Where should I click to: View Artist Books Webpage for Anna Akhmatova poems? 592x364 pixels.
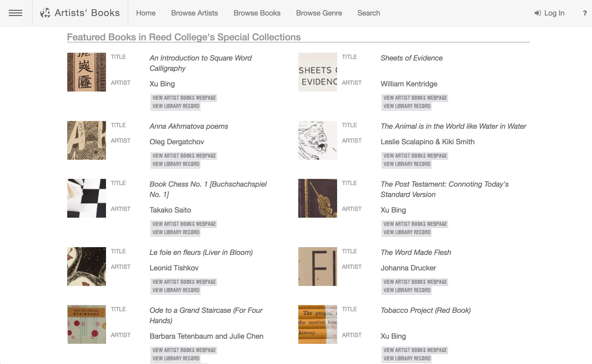point(184,156)
